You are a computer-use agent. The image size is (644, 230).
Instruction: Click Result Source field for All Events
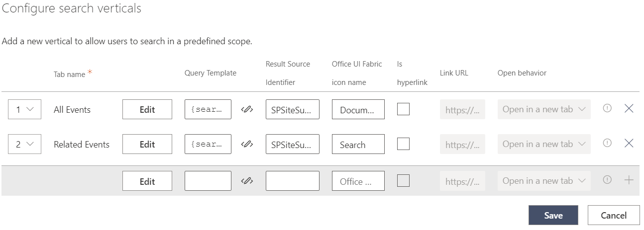coord(293,109)
